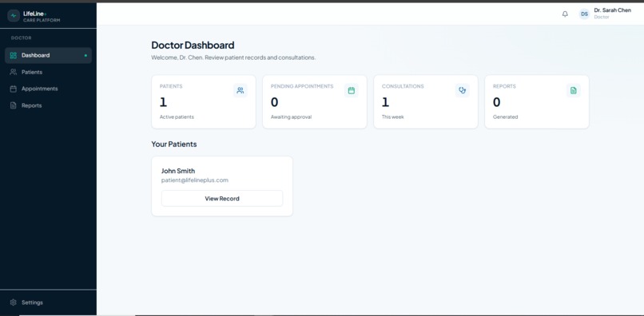Click document icon on Reports card

tap(574, 91)
